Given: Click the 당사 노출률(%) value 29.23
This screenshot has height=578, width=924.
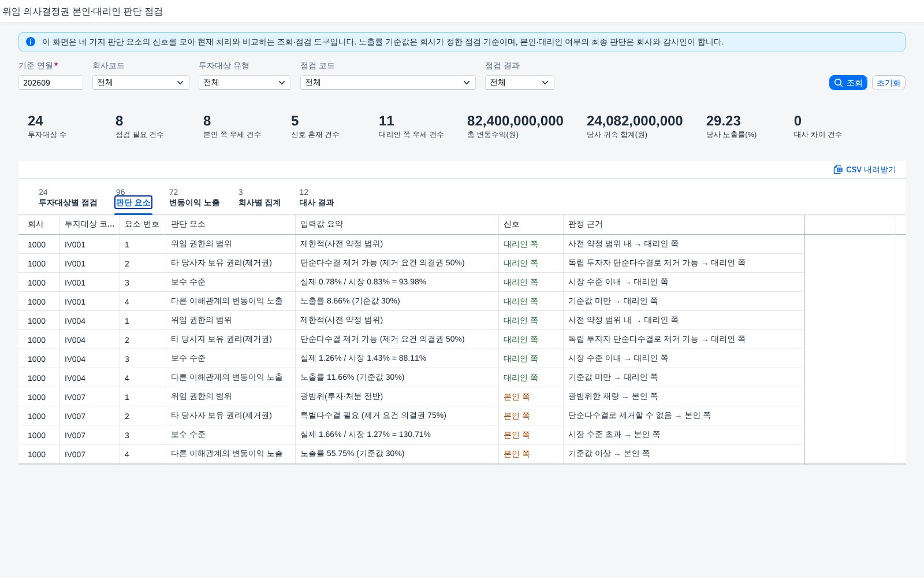Looking at the screenshot, I should pos(723,121).
